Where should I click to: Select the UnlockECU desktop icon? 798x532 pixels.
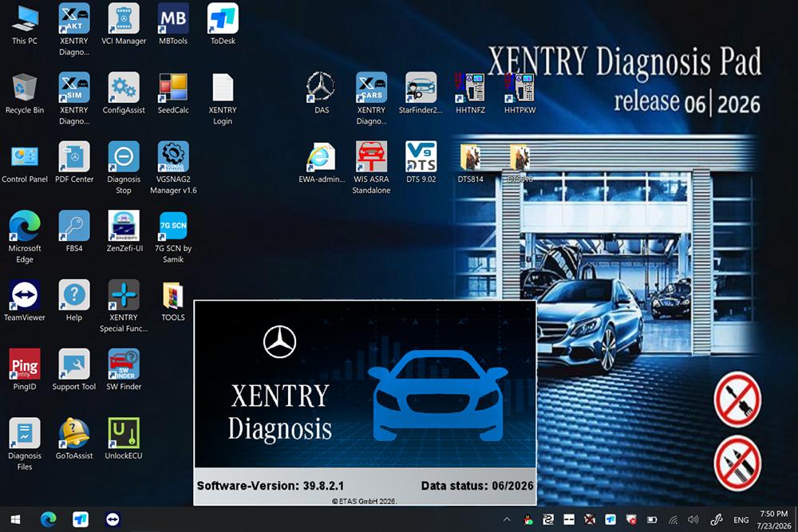(124, 439)
